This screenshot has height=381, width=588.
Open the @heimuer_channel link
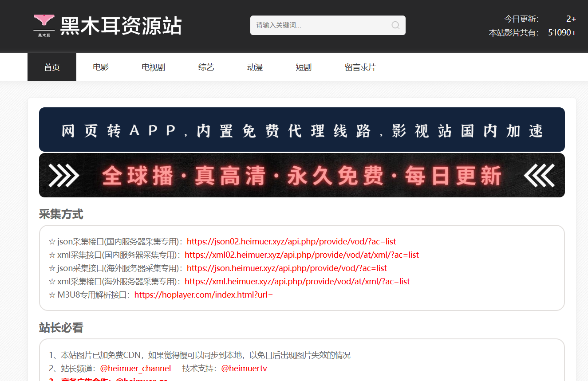135,369
